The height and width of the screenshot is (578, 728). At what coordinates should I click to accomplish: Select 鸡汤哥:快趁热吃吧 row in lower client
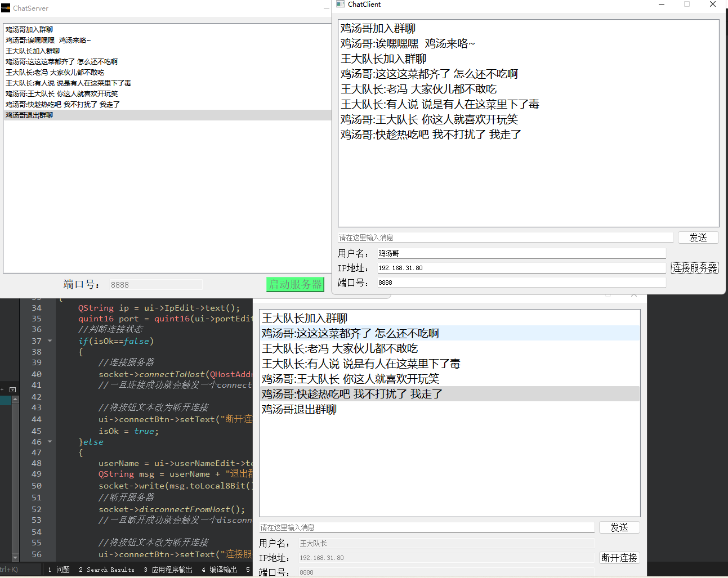450,394
